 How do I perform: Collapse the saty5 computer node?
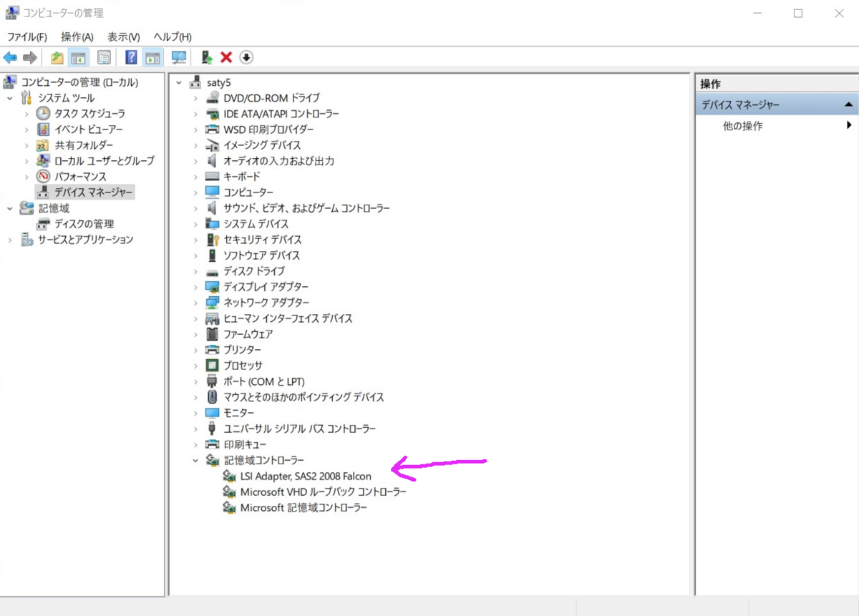pyautogui.click(x=178, y=82)
